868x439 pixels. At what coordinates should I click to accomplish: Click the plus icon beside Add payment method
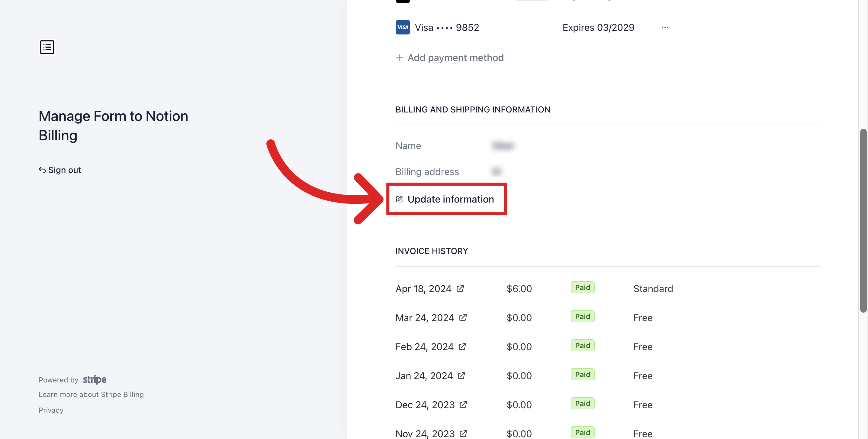coord(399,58)
